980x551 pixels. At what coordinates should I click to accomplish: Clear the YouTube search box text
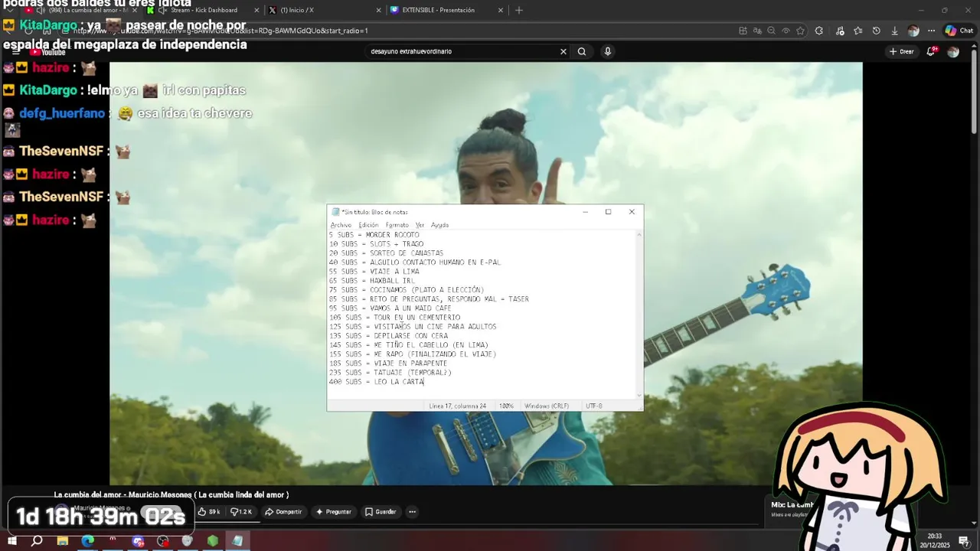pos(563,51)
